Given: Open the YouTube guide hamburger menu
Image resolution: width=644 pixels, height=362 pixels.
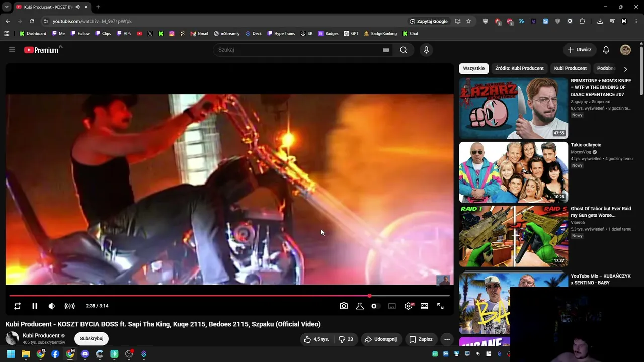Looking at the screenshot, I should 12,50.
